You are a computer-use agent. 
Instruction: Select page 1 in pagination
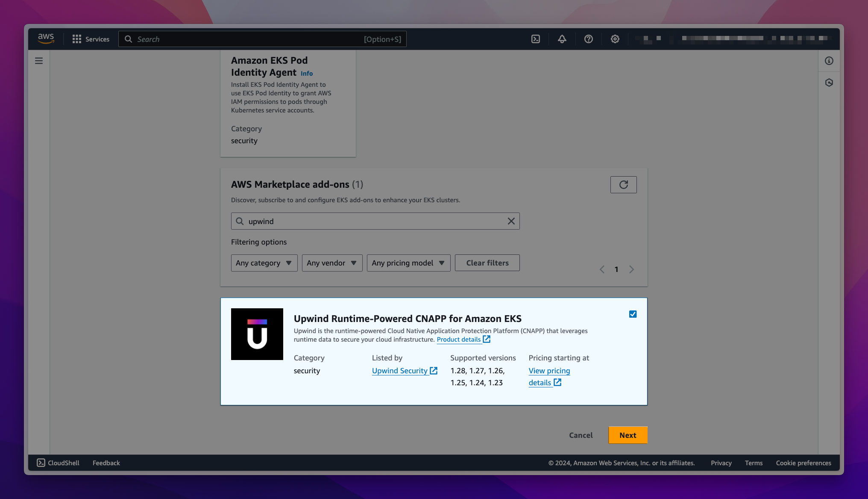(616, 269)
